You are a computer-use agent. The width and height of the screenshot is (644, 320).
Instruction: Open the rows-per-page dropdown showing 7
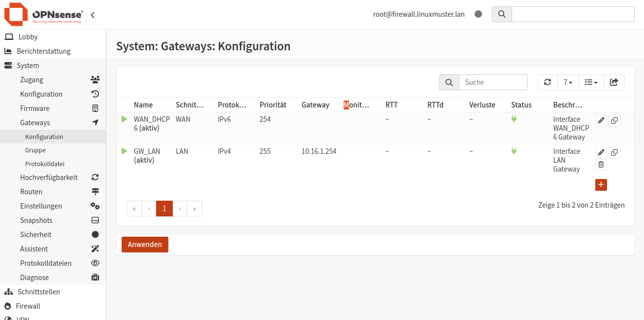point(568,82)
